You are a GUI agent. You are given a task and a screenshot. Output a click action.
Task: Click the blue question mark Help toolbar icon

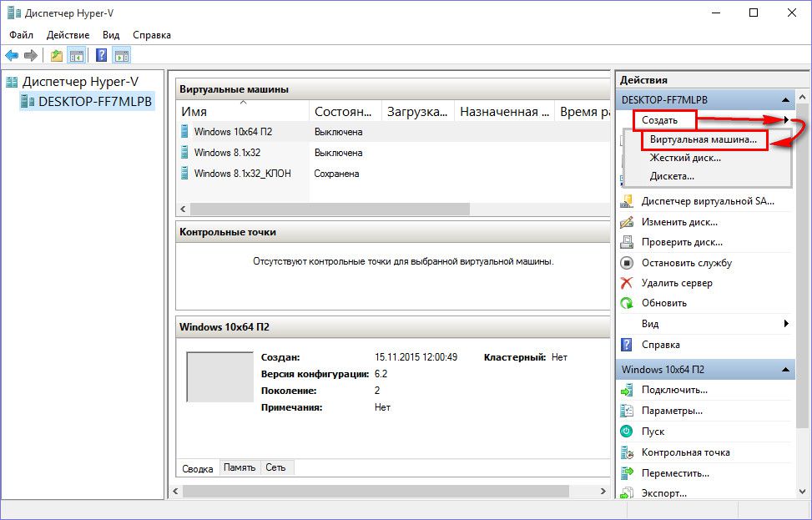101,56
